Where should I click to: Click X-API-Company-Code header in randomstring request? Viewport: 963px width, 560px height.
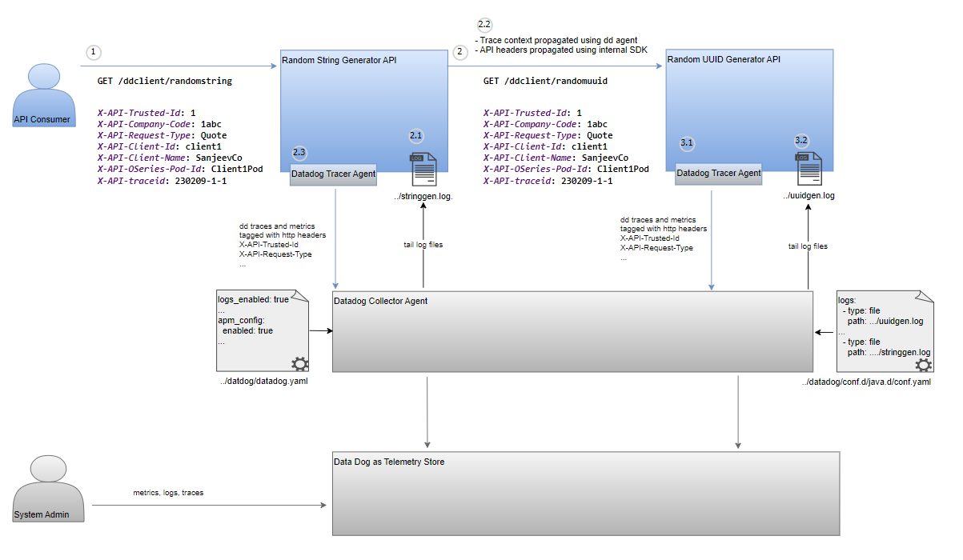159,125
